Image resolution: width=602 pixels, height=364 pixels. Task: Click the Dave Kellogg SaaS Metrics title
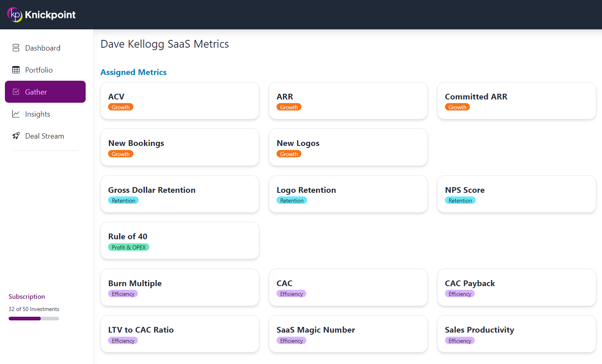165,44
